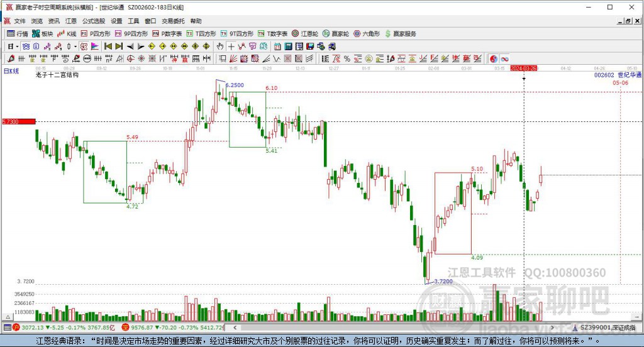Image resolution: width=644 pixels, height=347 pixels.
Task: Click the grid icon at status bar left
Action: pyautogui.click(x=7, y=328)
